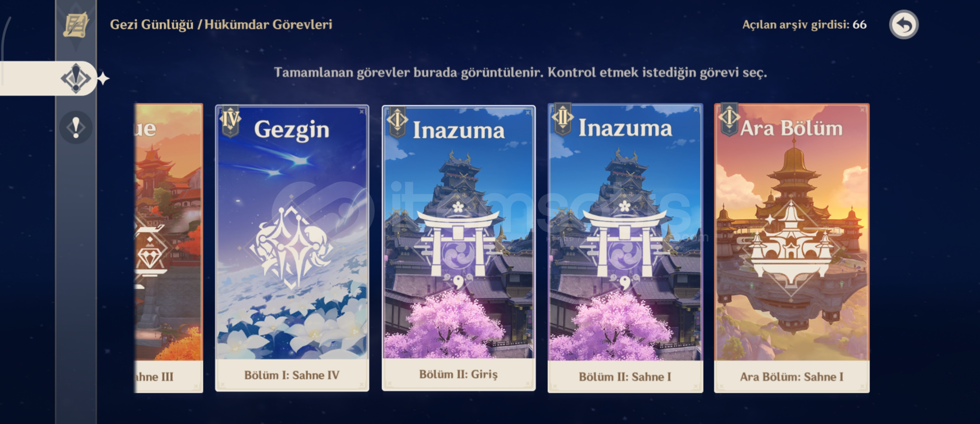Select the partially visible Sahne III card
Image resolution: width=980 pixels, height=424 pixels.
(169, 248)
